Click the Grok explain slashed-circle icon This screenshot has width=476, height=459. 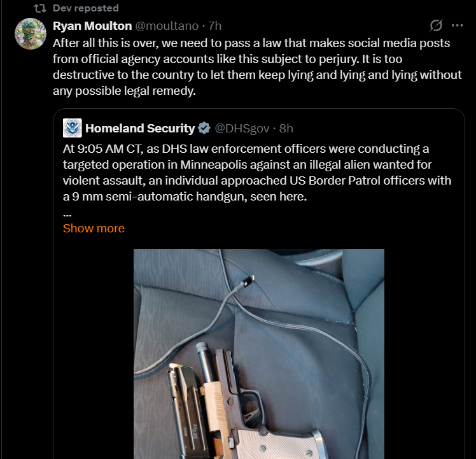pyautogui.click(x=436, y=25)
